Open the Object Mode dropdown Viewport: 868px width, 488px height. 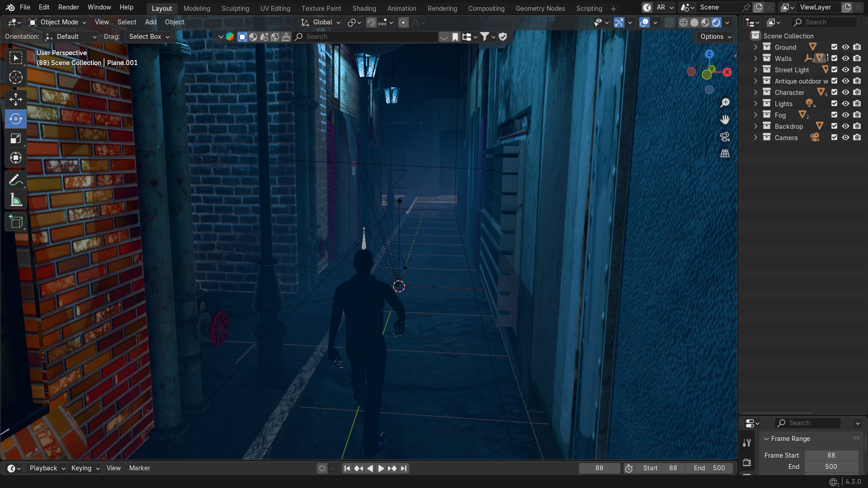pyautogui.click(x=57, y=22)
